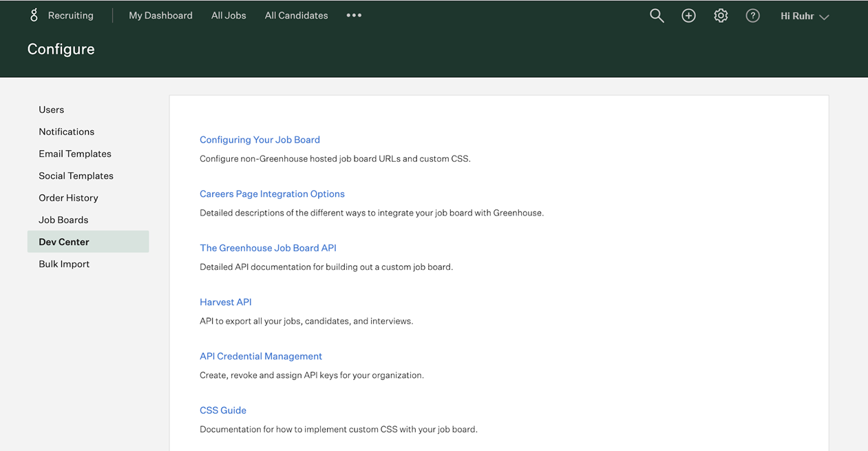Open the three-dot more menu
Screen dimensions: 868x451
click(354, 15)
